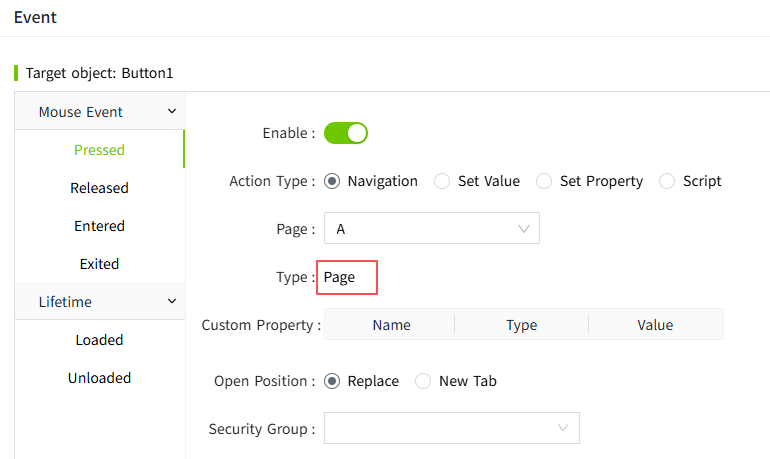Select the Navigation action type
770x459 pixels.
[x=332, y=181]
